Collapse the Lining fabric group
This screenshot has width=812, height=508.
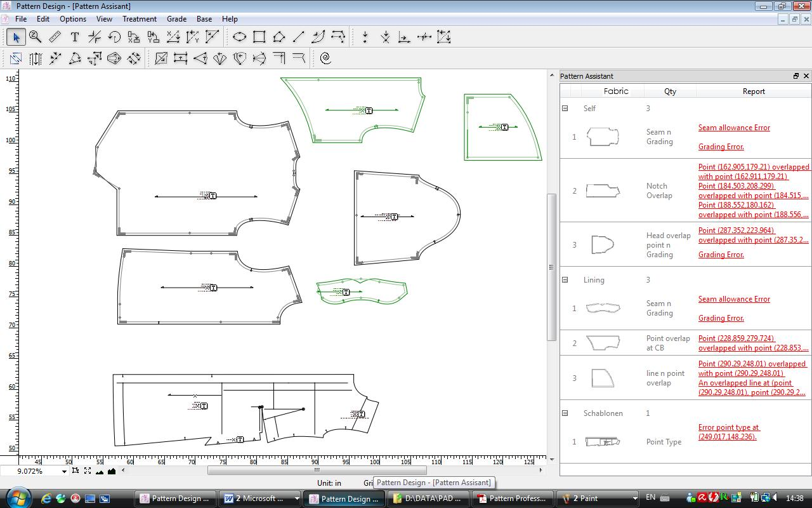pos(565,280)
